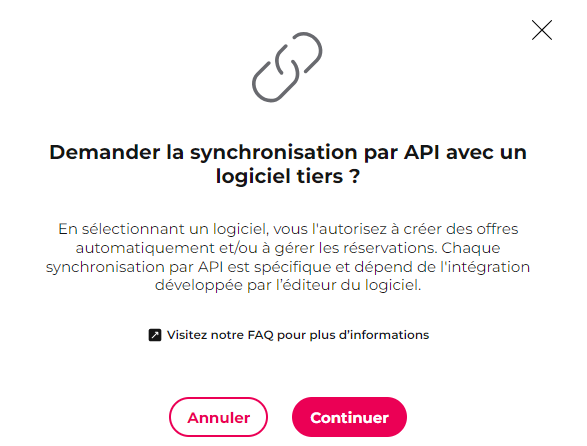This screenshot has width=587, height=446.
Task: Cancel with the Annuler button
Action: point(218,417)
